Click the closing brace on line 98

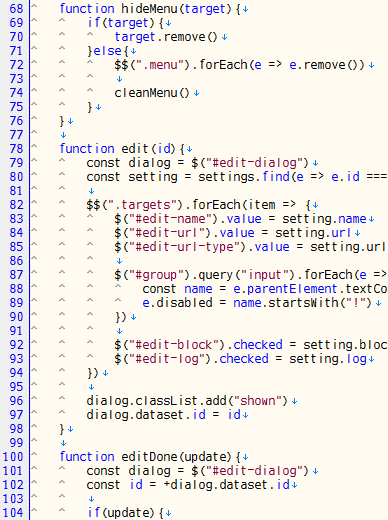(x=62, y=429)
